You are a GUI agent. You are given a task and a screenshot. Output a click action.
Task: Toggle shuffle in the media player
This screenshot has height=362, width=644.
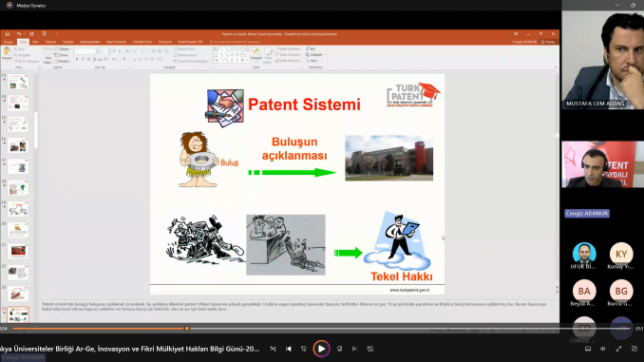click(274, 349)
